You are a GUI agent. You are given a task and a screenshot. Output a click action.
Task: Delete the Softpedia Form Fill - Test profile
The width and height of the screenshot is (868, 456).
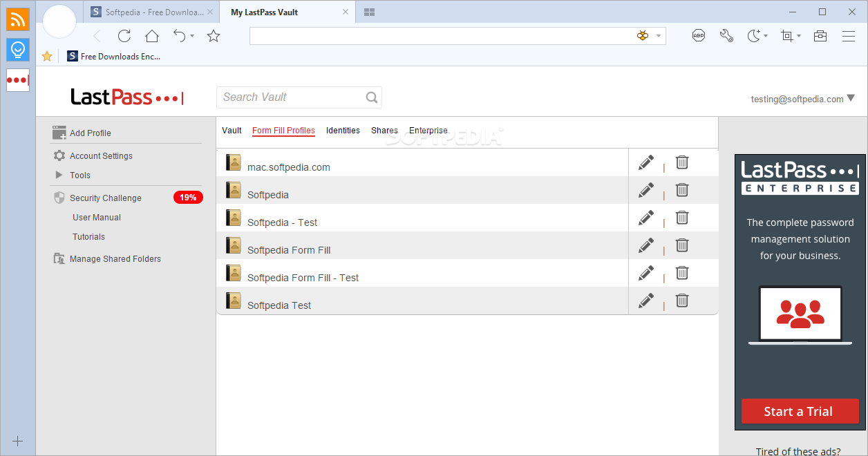click(682, 273)
